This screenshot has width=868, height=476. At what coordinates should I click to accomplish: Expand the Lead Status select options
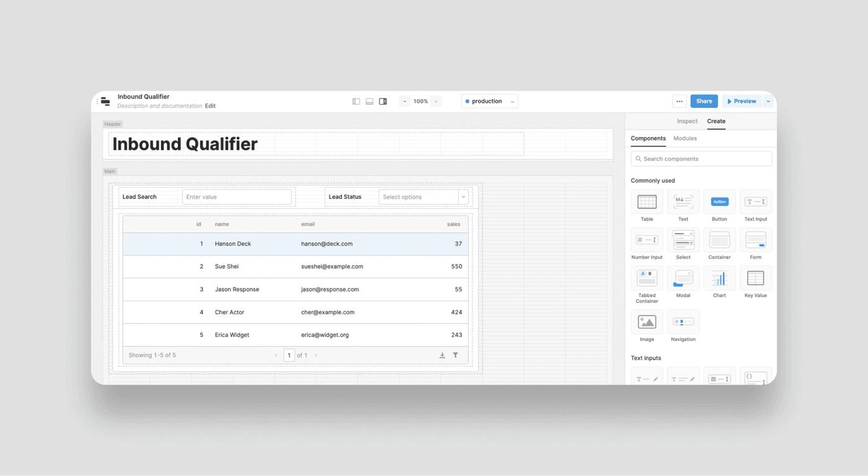[463, 197]
